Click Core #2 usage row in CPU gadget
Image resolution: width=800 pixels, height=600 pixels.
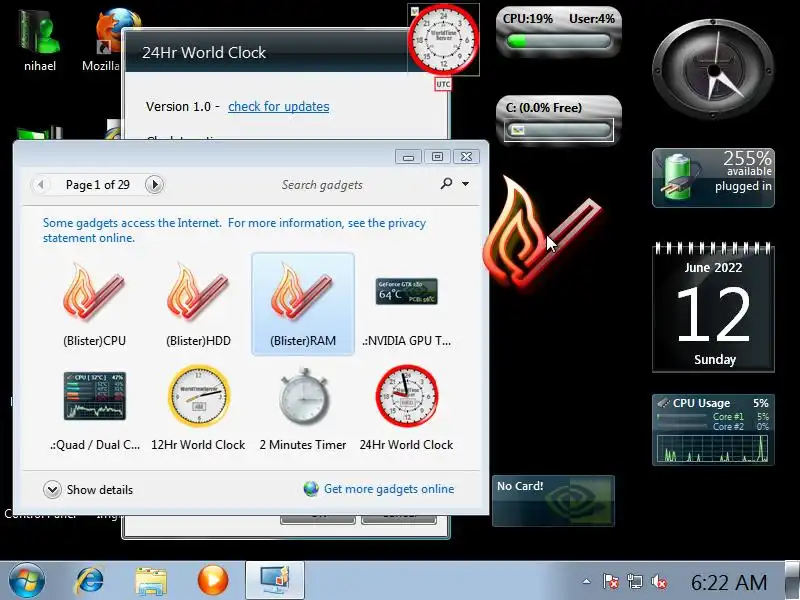(713, 427)
